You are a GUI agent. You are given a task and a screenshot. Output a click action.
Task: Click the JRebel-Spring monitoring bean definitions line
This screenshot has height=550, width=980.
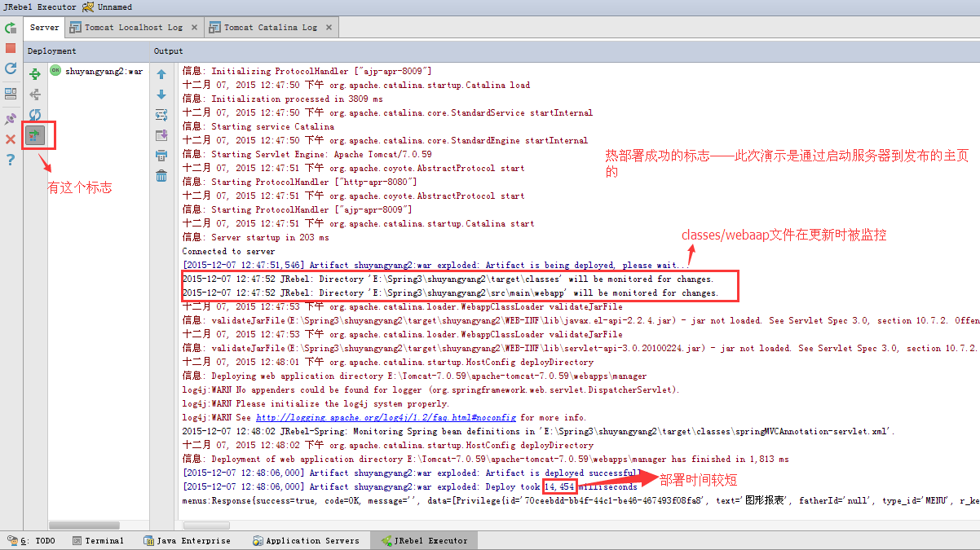(x=538, y=431)
